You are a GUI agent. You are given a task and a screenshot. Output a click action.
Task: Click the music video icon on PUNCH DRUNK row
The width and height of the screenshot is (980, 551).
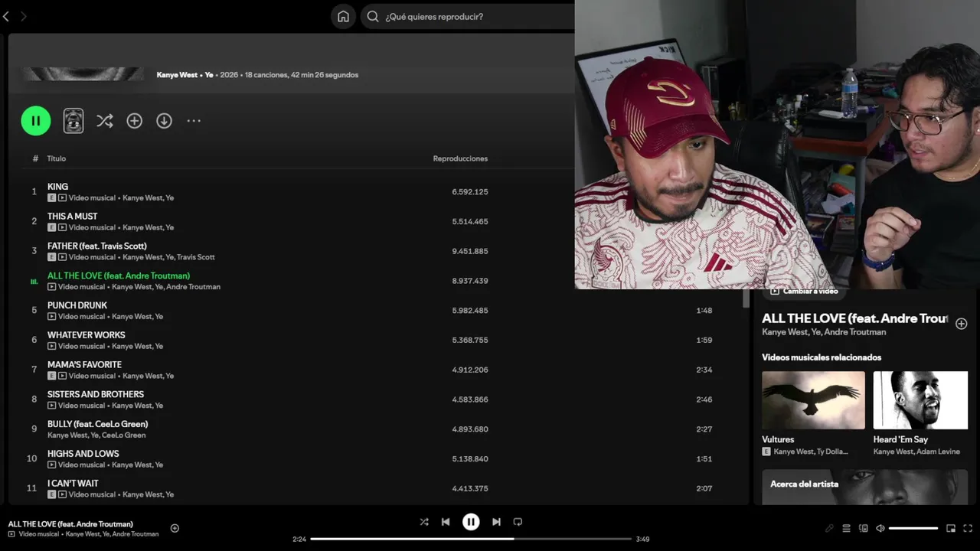[51, 317]
